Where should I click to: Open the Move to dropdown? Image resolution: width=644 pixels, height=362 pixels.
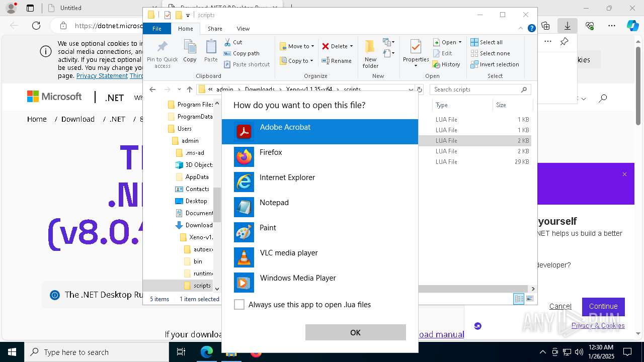coord(297,46)
